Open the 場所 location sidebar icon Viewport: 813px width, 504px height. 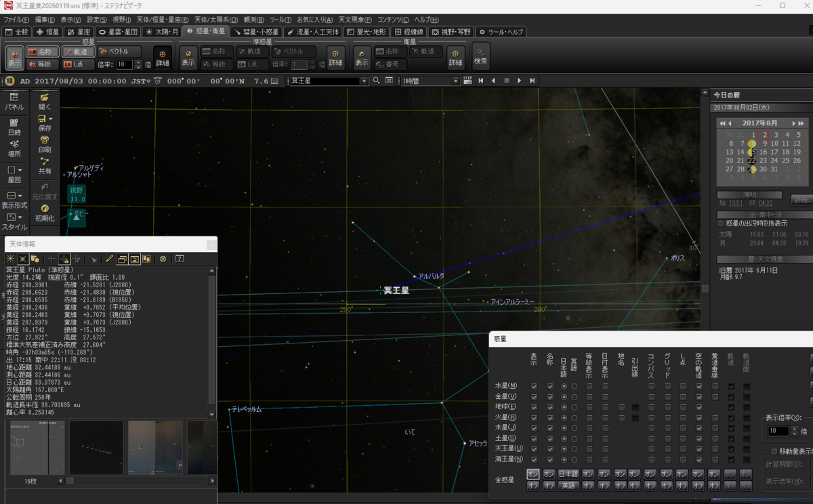pyautogui.click(x=14, y=148)
